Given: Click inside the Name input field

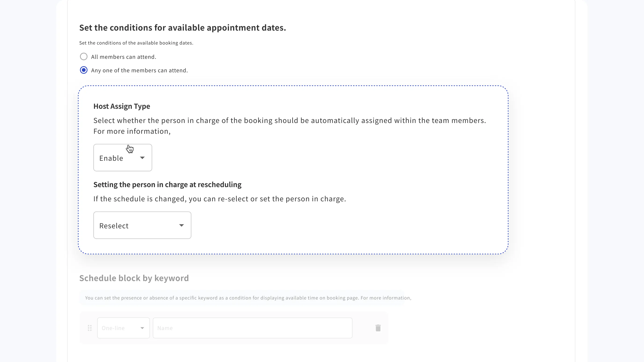Looking at the screenshot, I should (x=252, y=328).
